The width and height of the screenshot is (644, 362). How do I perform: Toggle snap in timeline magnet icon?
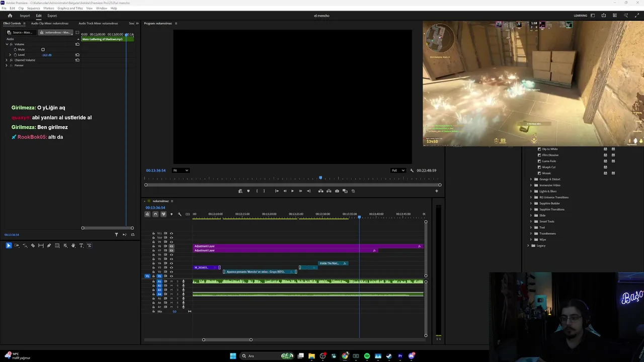pyautogui.click(x=155, y=214)
